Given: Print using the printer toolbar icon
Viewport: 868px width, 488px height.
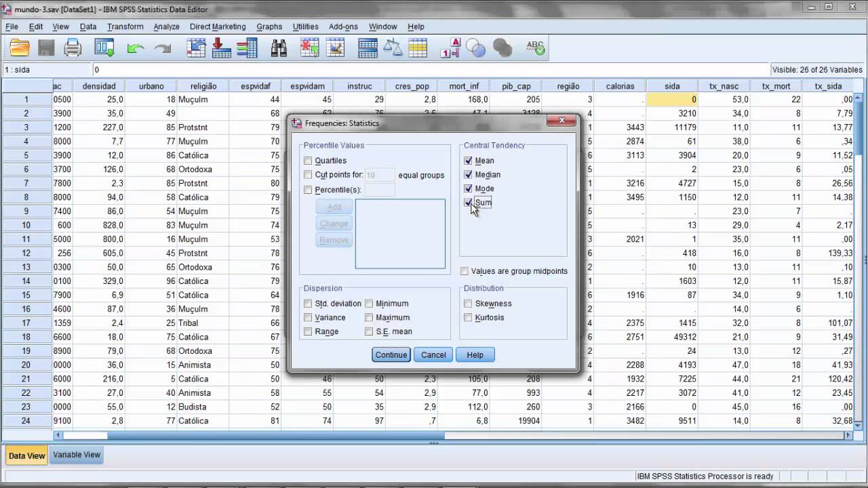Looking at the screenshot, I should pos(73,48).
